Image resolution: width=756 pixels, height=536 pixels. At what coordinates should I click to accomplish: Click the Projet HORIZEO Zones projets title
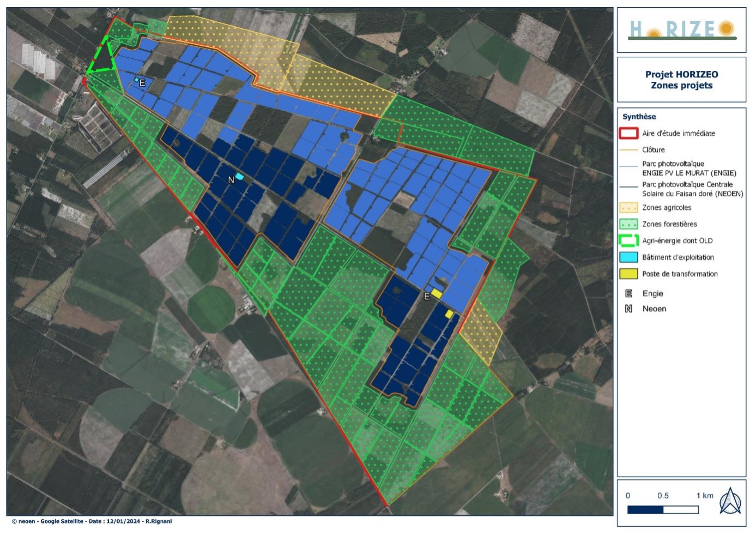click(681, 80)
